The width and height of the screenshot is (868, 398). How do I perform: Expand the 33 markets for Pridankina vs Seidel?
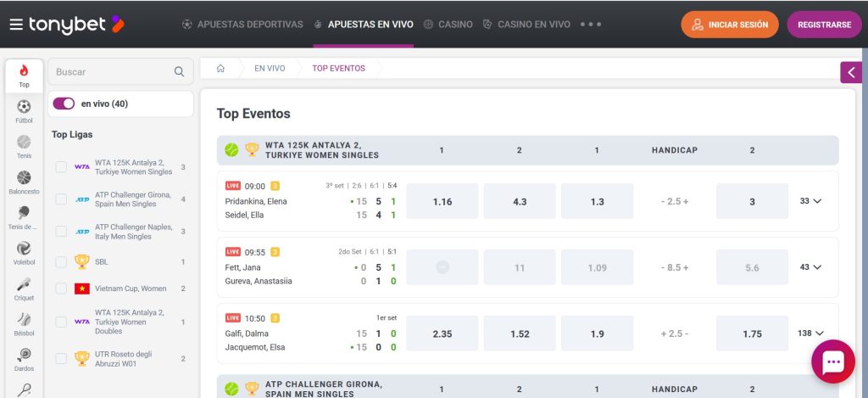(811, 201)
